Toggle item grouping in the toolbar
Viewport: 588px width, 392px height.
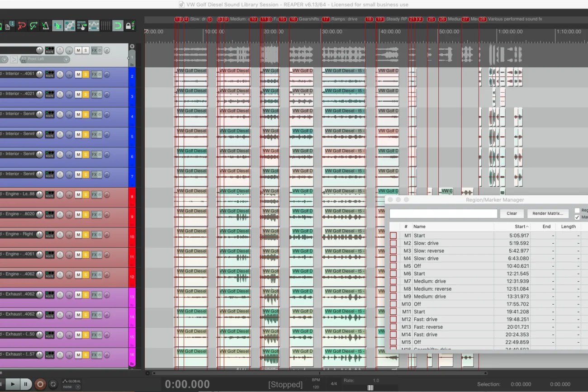(70, 26)
